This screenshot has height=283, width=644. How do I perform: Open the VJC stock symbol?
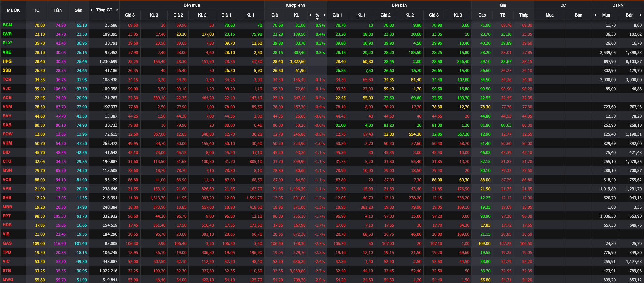tap(7, 89)
